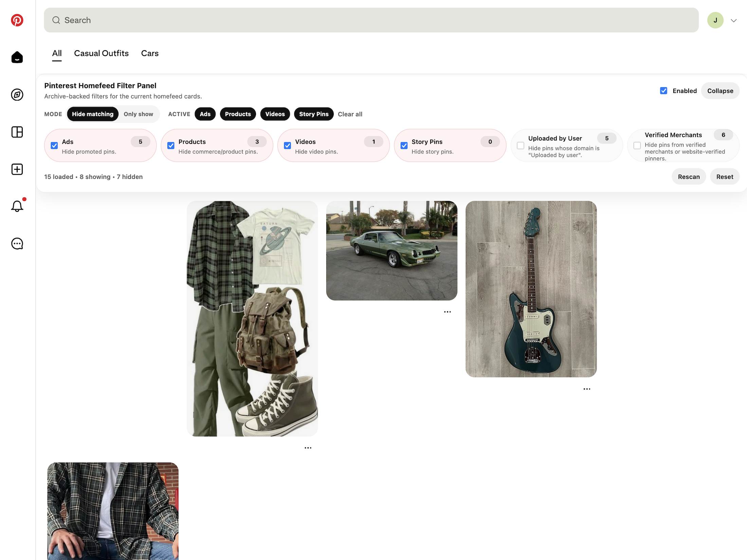Expand the account menu chevron
The width and height of the screenshot is (747, 560).
[x=733, y=20]
